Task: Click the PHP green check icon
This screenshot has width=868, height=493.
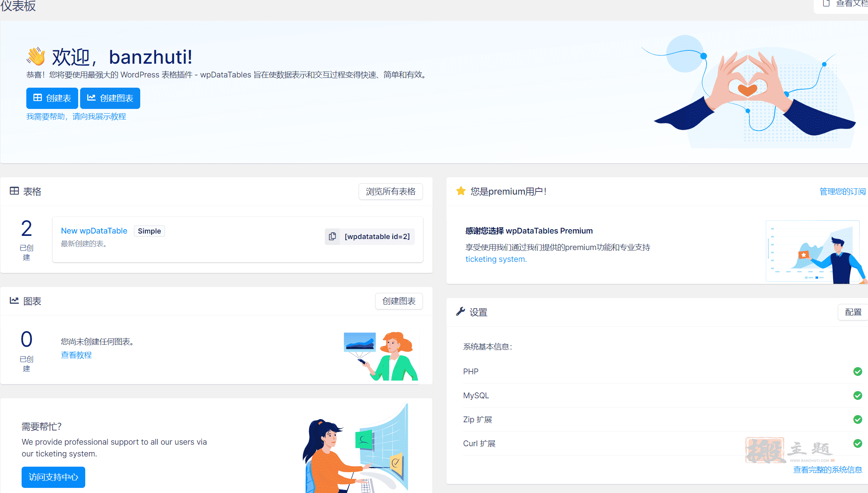Action: click(858, 372)
